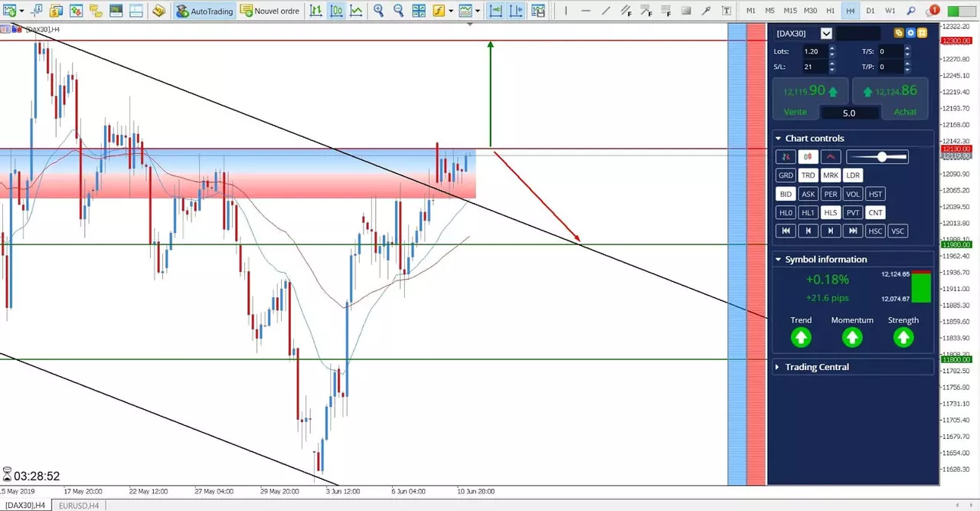
Task: Open the Strategy Tester icon
Action: tap(136, 11)
